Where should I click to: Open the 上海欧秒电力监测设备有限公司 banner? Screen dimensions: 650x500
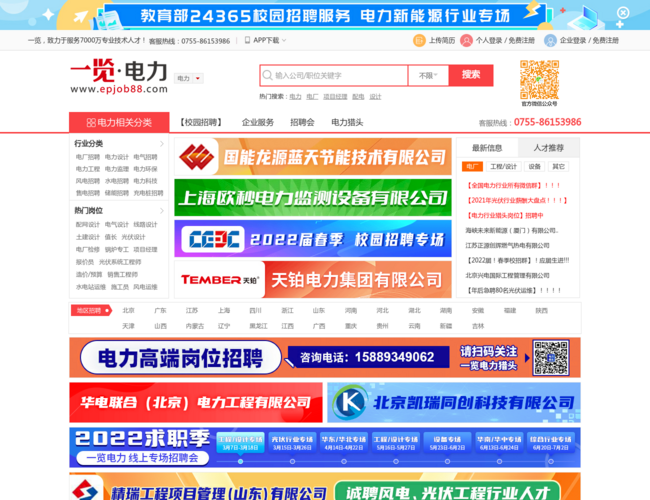click(x=313, y=198)
